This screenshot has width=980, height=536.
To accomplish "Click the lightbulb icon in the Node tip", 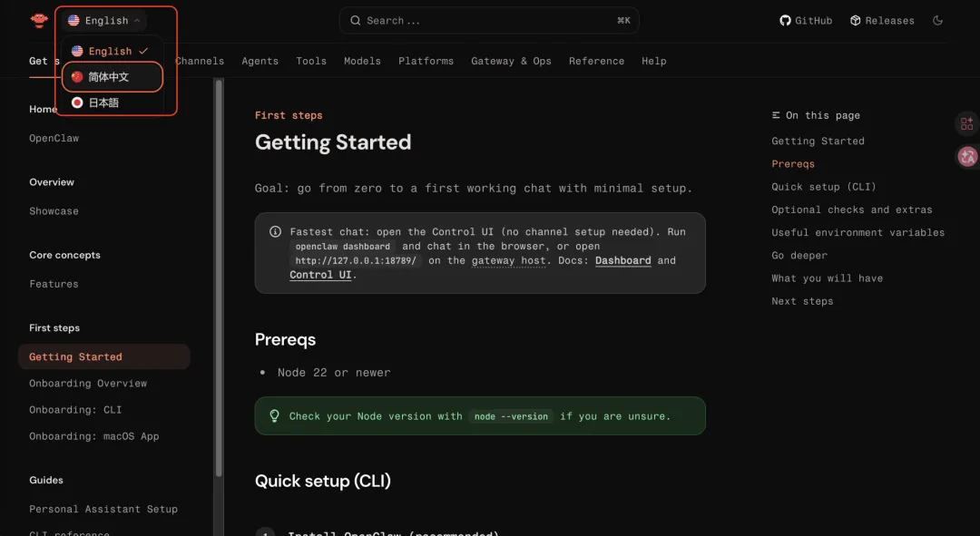I will 274,416.
